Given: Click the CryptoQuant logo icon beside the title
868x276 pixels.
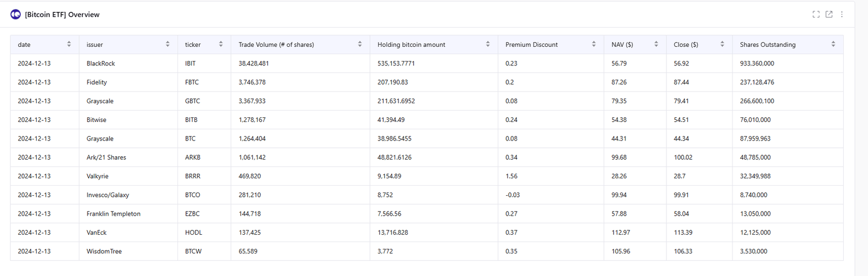Looking at the screenshot, I should coord(15,14).
